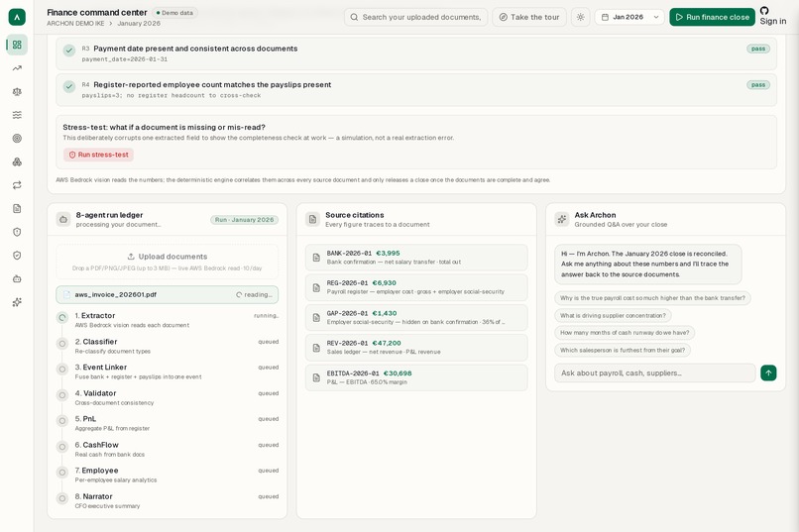Focus the Ask about payroll input field
Viewport: 799px width, 532px height.
[x=655, y=372]
